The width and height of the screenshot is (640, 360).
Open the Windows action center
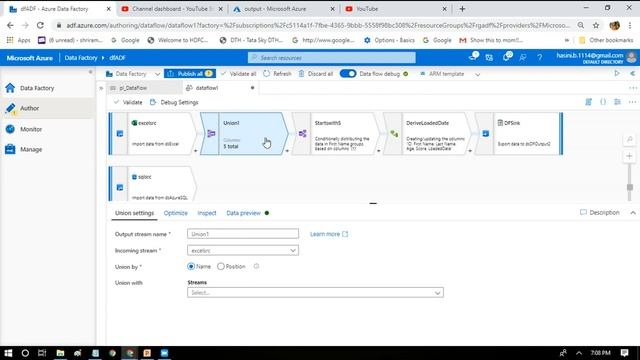[x=624, y=353]
